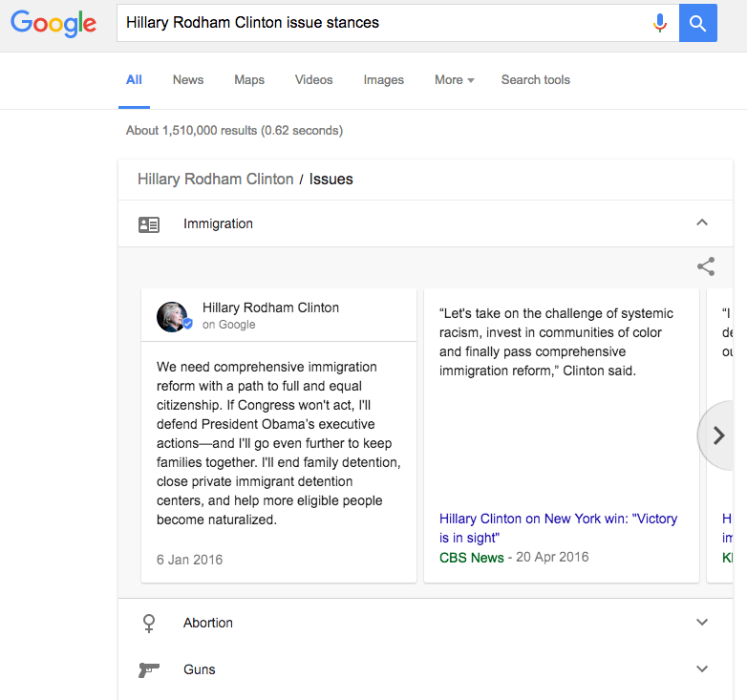Viewport: 747px width, 700px height.
Task: Click the Immigration news card icon
Action: pyautogui.click(x=149, y=224)
